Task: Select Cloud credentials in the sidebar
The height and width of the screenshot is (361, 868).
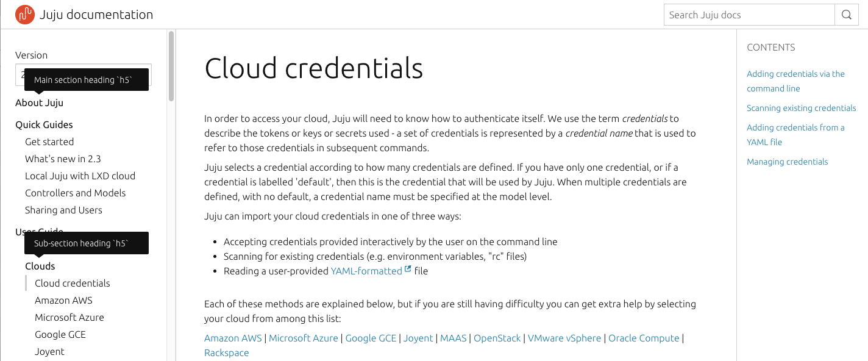Action: click(x=71, y=283)
